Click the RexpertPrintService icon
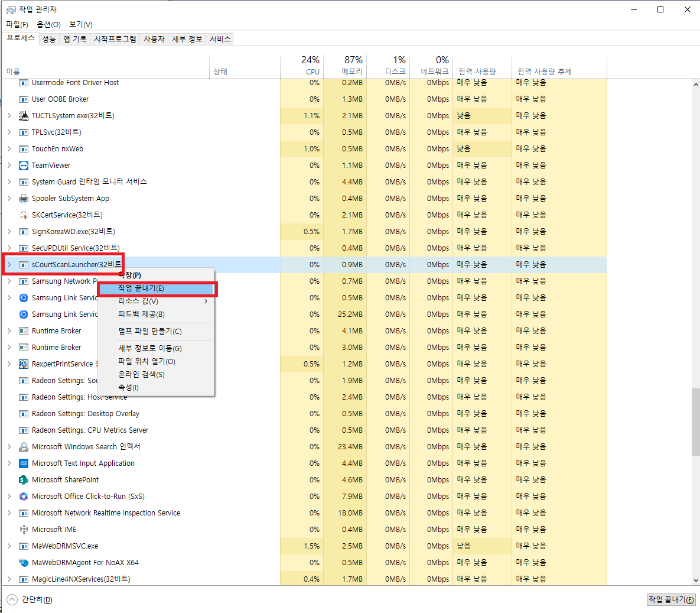The height and width of the screenshot is (613, 700). pyautogui.click(x=24, y=364)
